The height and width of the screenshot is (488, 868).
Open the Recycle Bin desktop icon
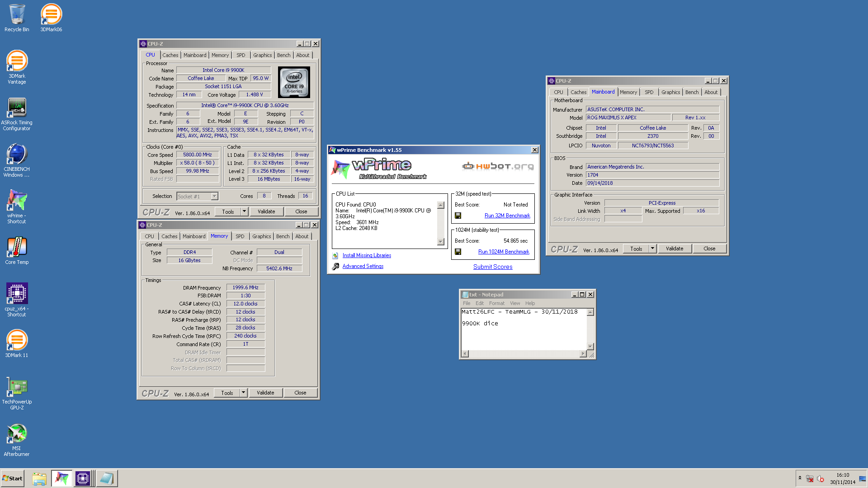[x=17, y=18]
